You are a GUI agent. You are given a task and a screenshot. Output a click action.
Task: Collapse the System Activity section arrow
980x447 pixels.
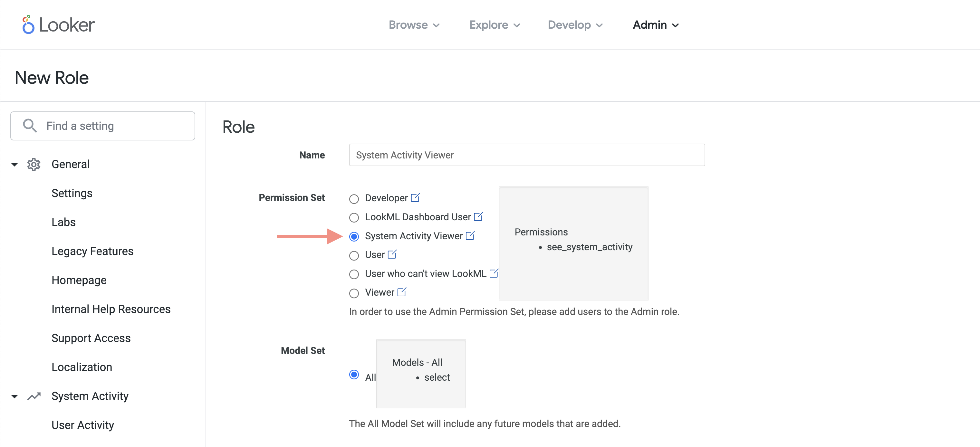coord(14,397)
